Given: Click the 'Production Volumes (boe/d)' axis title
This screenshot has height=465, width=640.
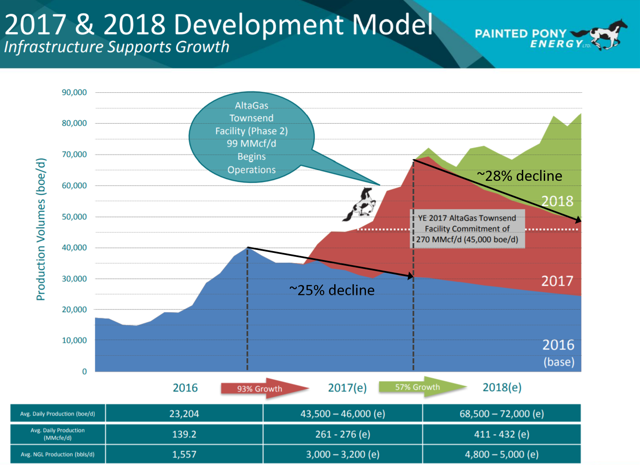Looking at the screenshot, I should click(40, 229).
